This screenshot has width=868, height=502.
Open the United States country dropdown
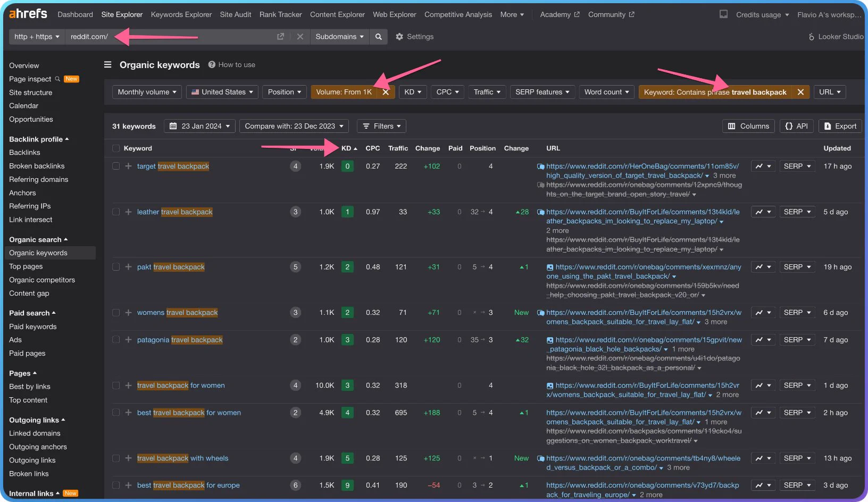tap(222, 92)
